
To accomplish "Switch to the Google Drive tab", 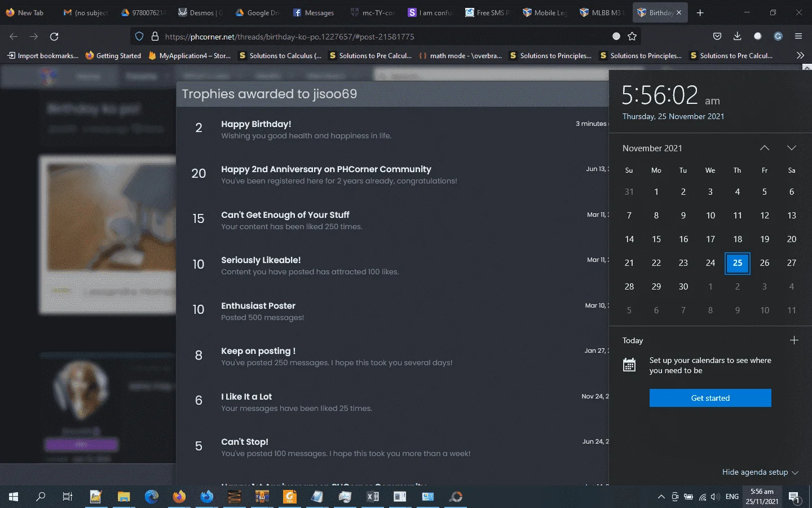I will click(x=258, y=12).
